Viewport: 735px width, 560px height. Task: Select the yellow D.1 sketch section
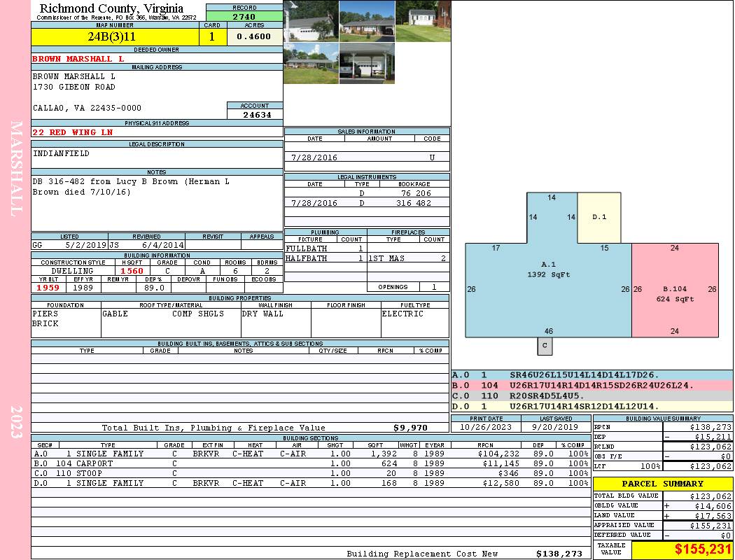(599, 218)
